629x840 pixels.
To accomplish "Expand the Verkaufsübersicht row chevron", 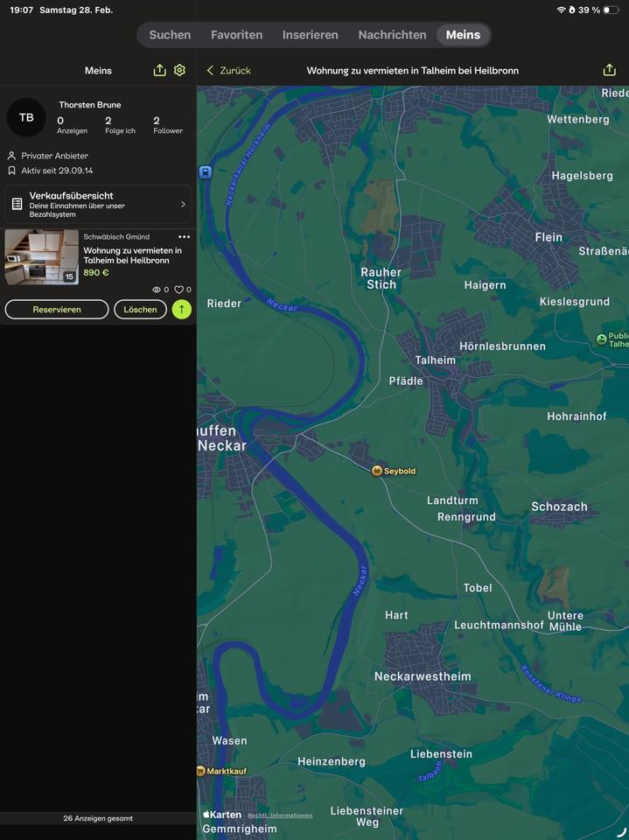I will [x=183, y=204].
